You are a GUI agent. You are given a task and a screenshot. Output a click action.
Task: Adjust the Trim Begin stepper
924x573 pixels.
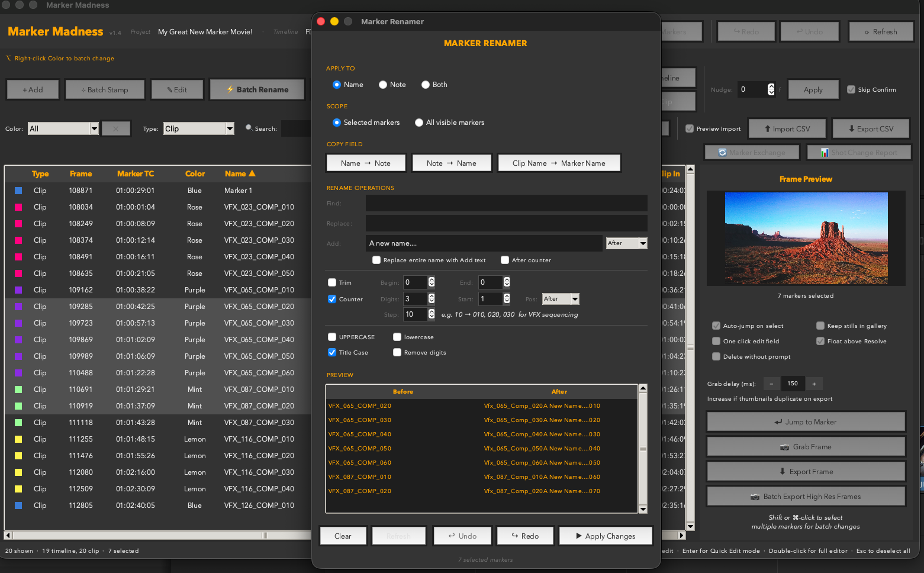tap(432, 282)
